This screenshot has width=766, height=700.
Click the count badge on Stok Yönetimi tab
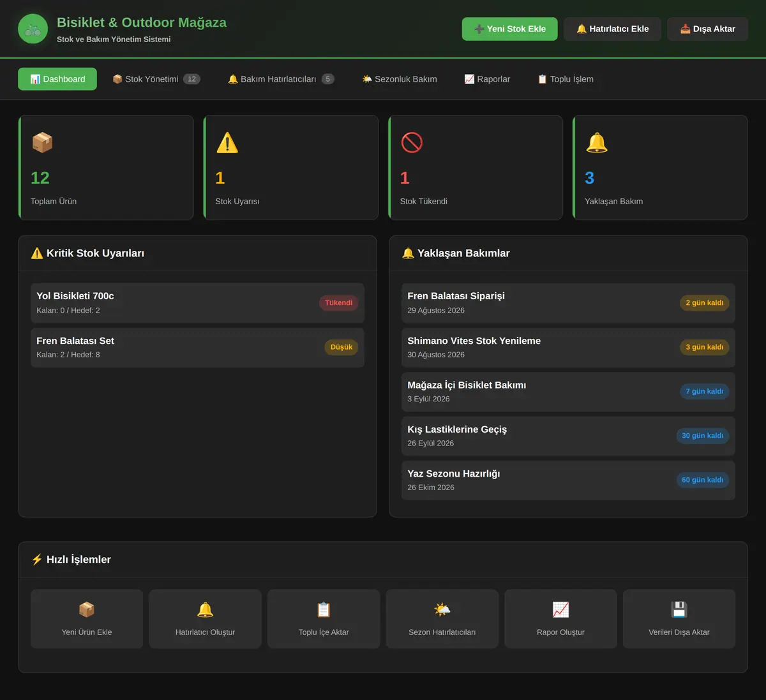click(191, 79)
